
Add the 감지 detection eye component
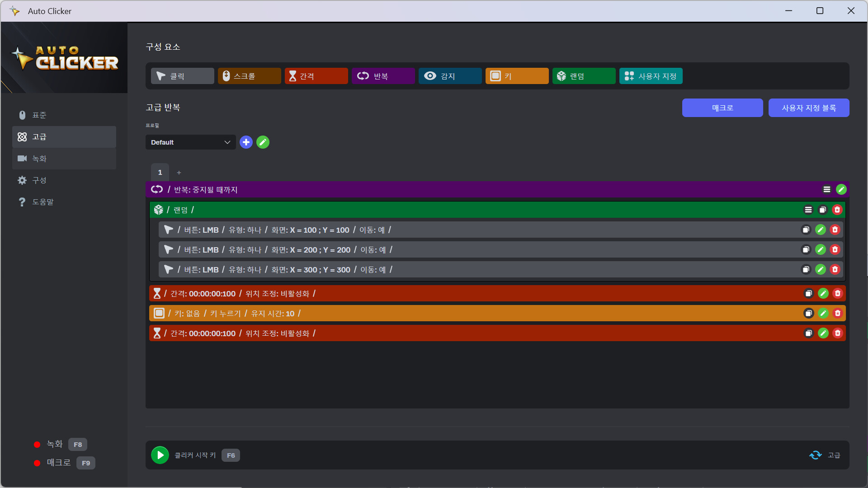point(450,76)
